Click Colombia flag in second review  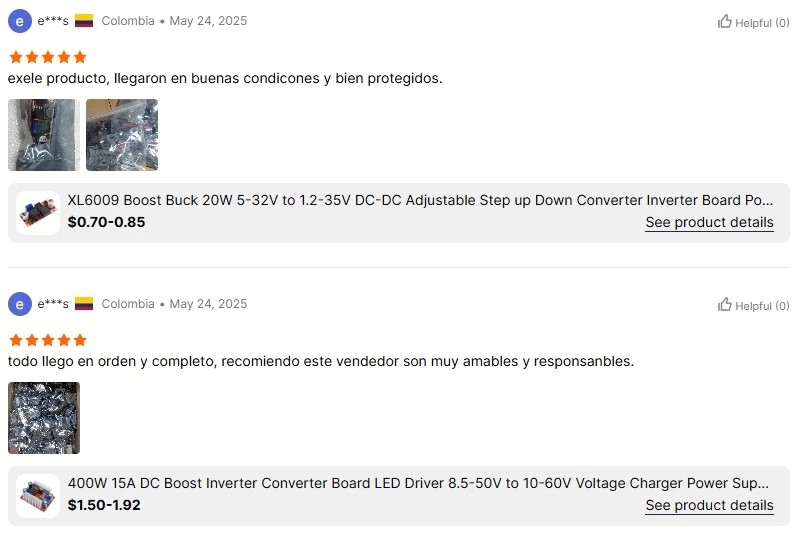(84, 304)
